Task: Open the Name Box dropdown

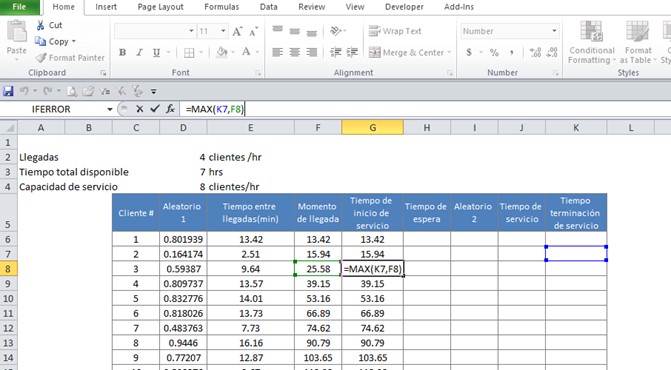Action: pos(110,109)
